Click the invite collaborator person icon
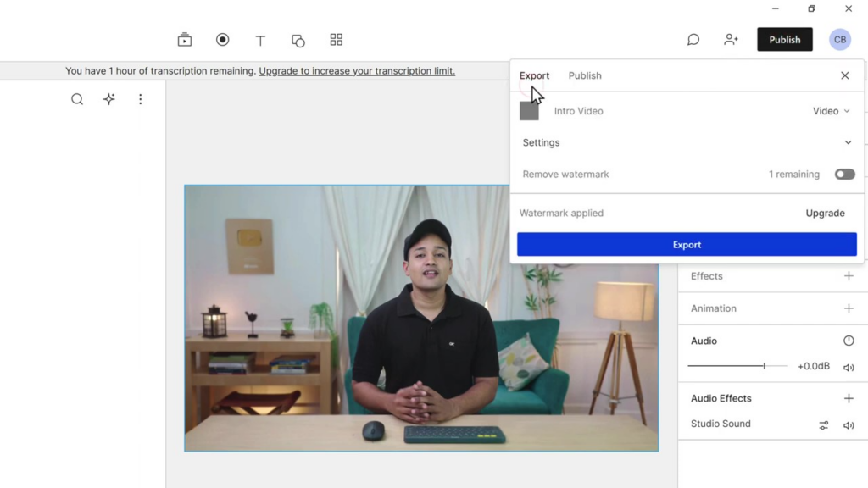This screenshot has height=488, width=868. pos(731,39)
